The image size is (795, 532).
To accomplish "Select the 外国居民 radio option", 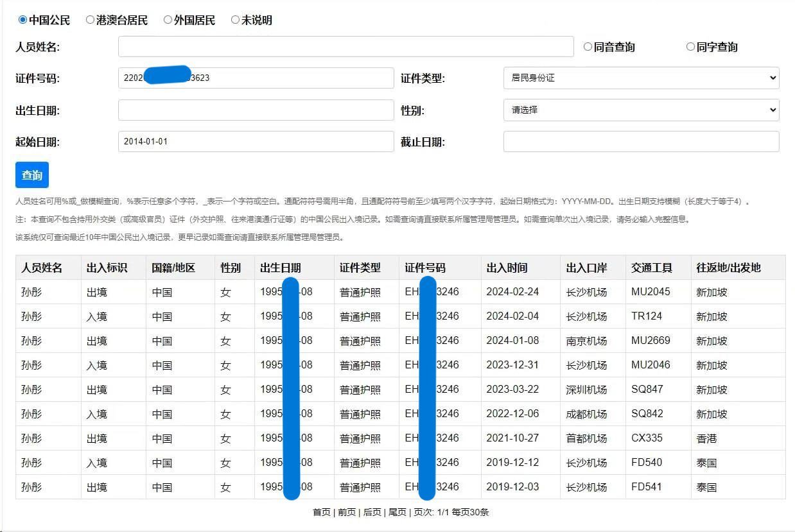I will (x=168, y=20).
